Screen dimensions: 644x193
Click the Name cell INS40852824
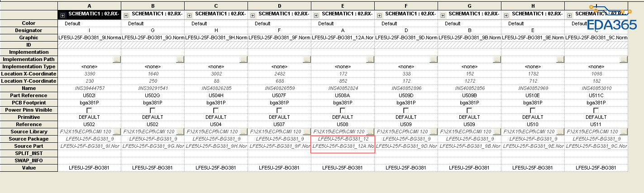[343, 88]
